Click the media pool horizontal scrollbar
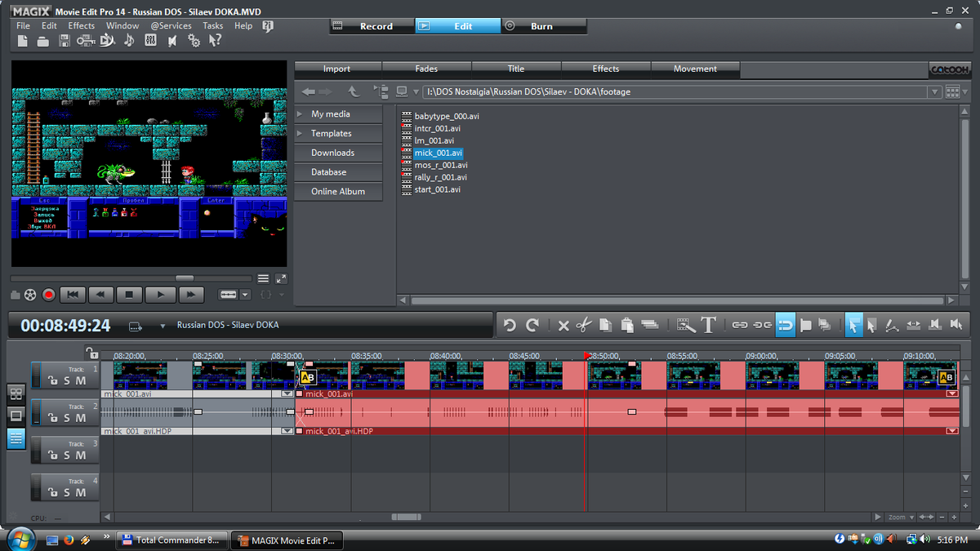 coord(676,300)
